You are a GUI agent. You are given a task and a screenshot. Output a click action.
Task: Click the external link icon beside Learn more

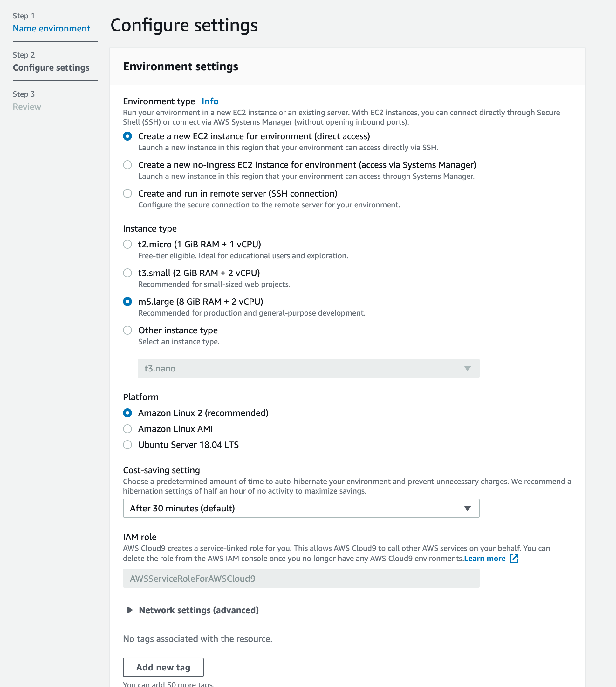514,558
